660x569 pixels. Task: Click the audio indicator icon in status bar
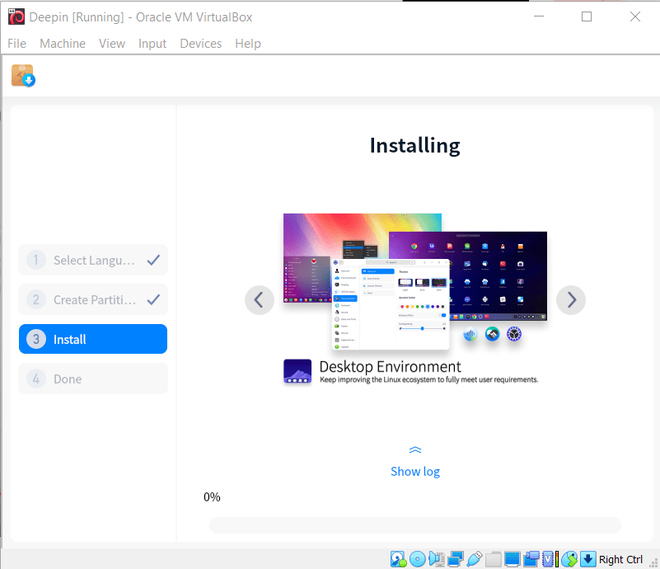436,559
